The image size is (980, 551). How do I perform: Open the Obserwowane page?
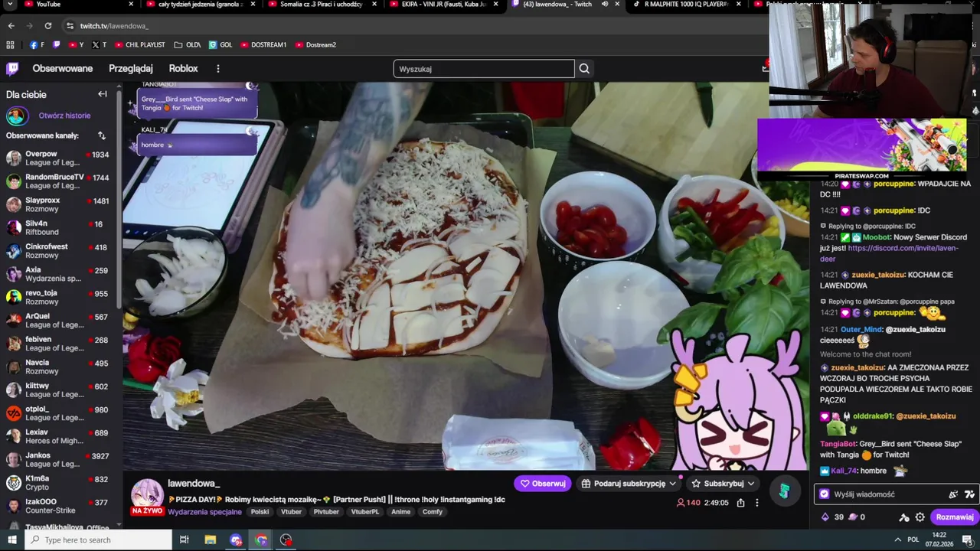[63, 69]
